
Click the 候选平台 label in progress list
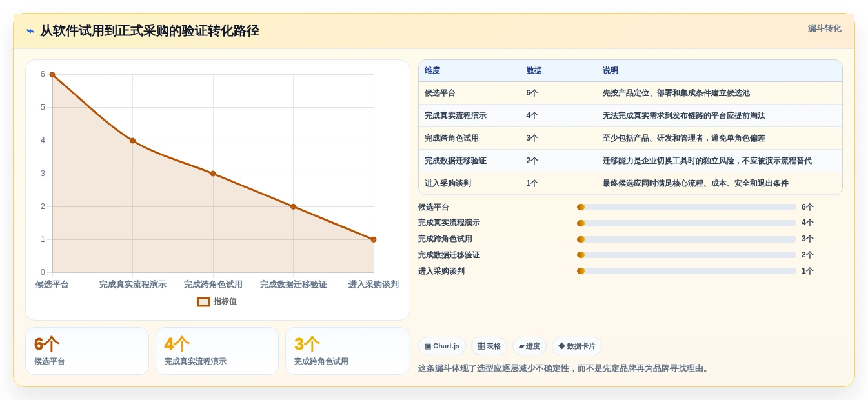[x=434, y=207]
